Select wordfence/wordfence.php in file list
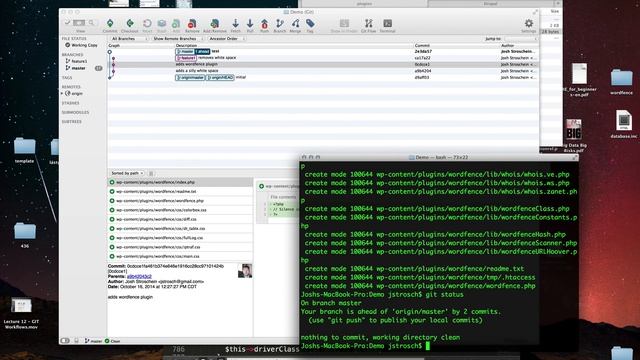This screenshot has width=640, height=360. tap(180, 200)
